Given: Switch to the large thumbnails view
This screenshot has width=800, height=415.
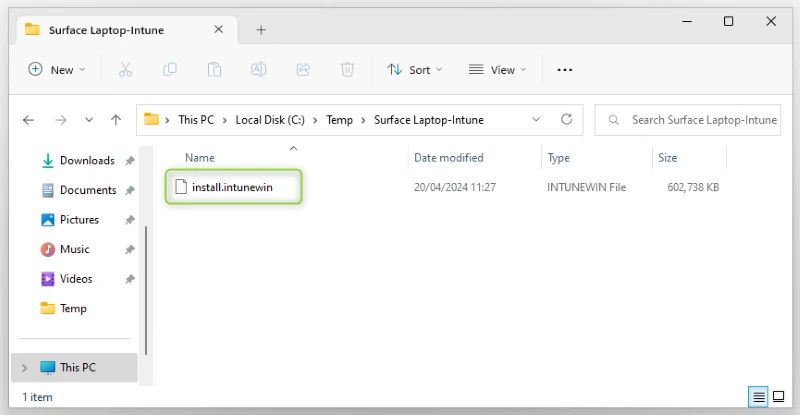Looking at the screenshot, I should (779, 397).
